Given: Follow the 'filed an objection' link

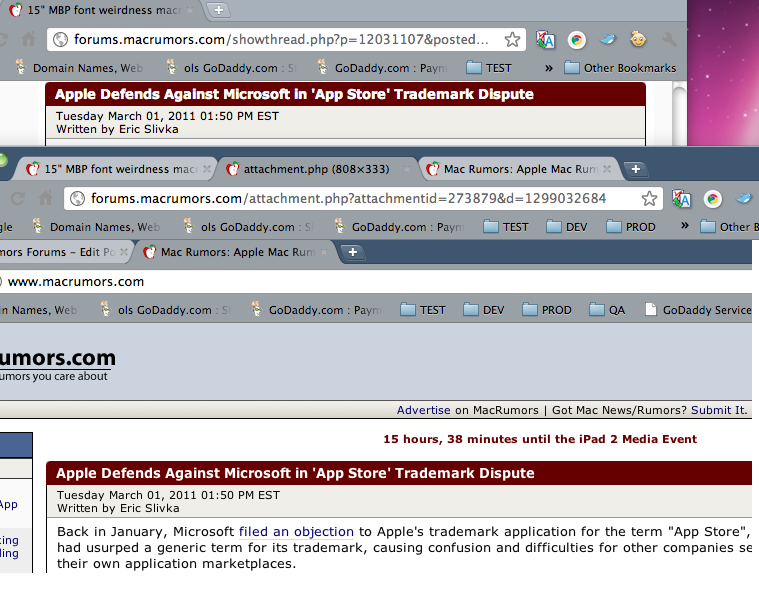Looking at the screenshot, I should click(x=296, y=532).
